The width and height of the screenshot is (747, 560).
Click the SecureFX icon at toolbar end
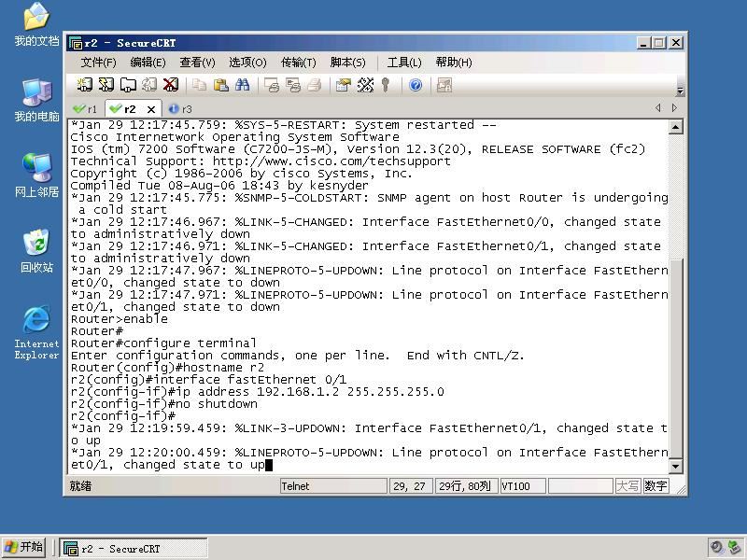pyautogui.click(x=444, y=85)
